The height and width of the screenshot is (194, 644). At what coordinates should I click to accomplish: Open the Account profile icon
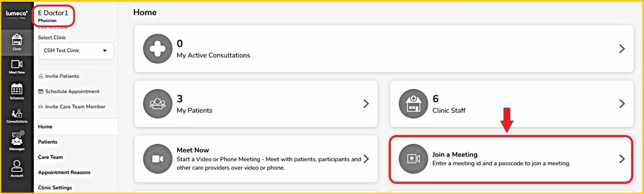pyautogui.click(x=17, y=168)
